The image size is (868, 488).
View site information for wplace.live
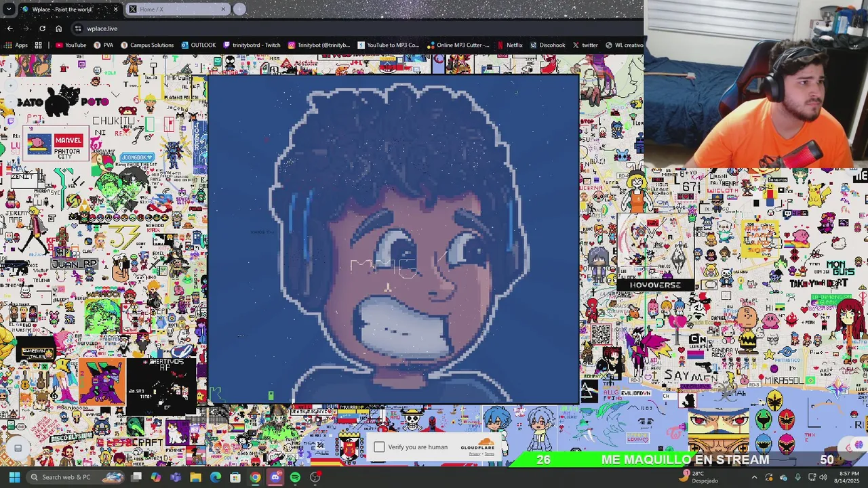click(78, 28)
